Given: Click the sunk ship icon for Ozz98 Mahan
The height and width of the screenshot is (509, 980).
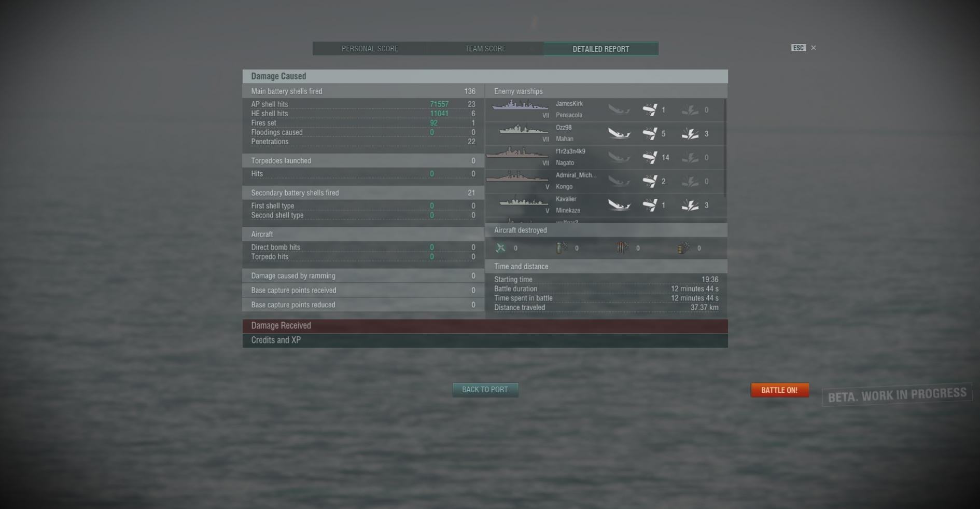Looking at the screenshot, I should (x=619, y=134).
